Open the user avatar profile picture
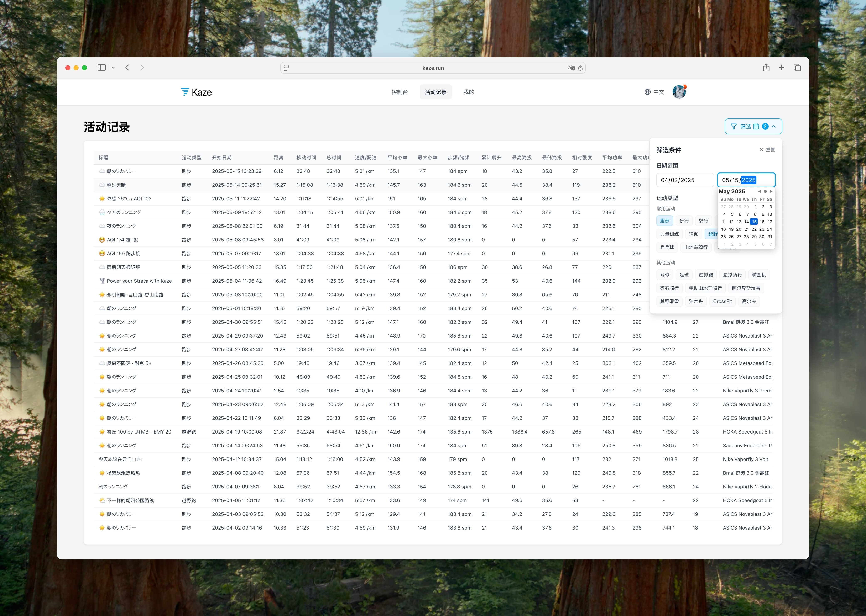This screenshot has height=616, width=866. [x=679, y=92]
